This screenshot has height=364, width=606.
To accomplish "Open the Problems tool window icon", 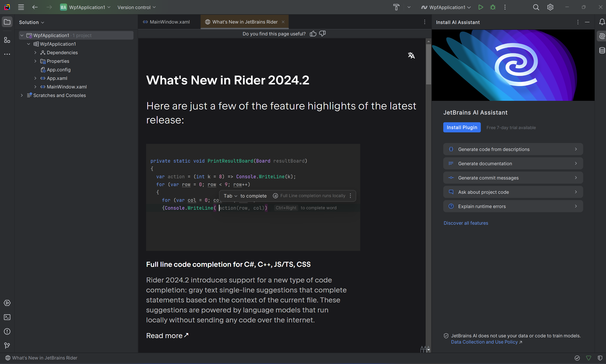I will (7, 331).
